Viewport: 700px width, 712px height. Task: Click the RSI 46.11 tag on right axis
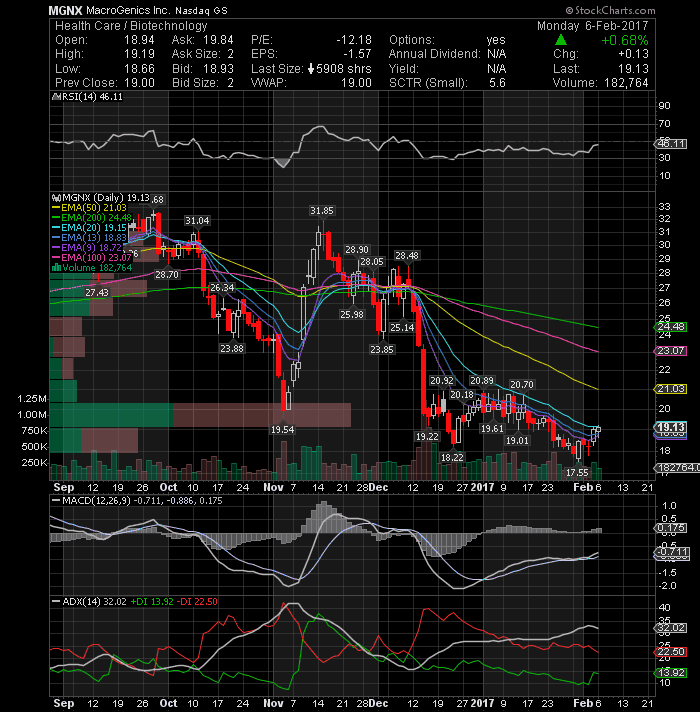(x=671, y=144)
